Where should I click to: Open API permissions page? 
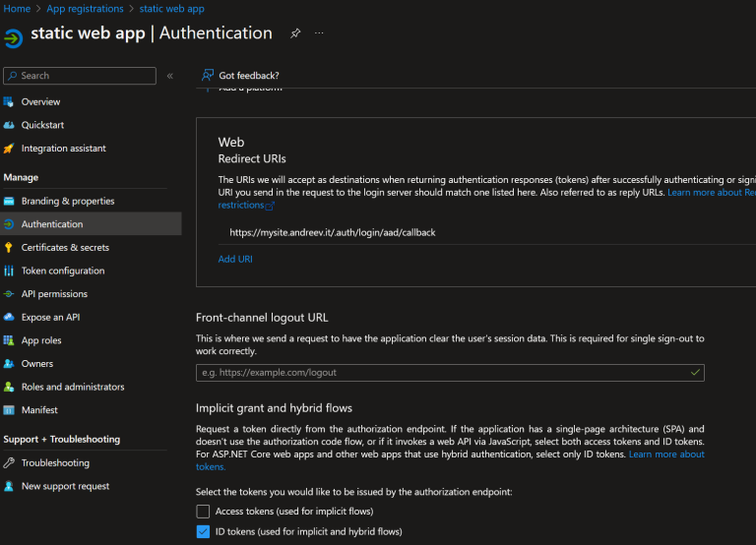[x=54, y=294]
